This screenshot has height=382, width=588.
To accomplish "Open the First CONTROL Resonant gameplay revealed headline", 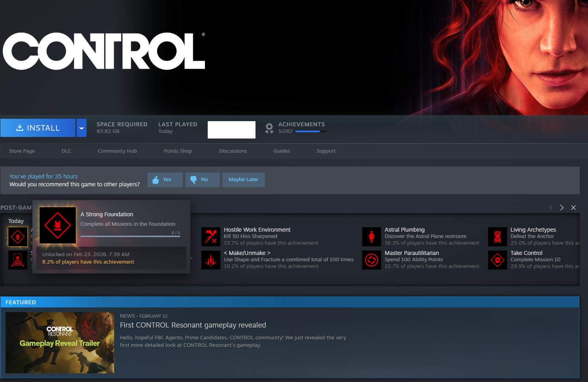I will [193, 325].
